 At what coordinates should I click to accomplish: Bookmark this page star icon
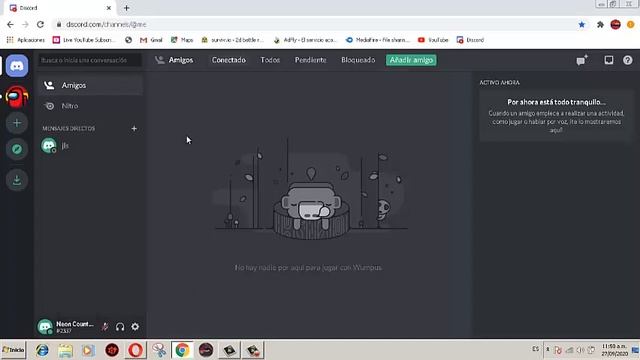pyautogui.click(x=582, y=24)
